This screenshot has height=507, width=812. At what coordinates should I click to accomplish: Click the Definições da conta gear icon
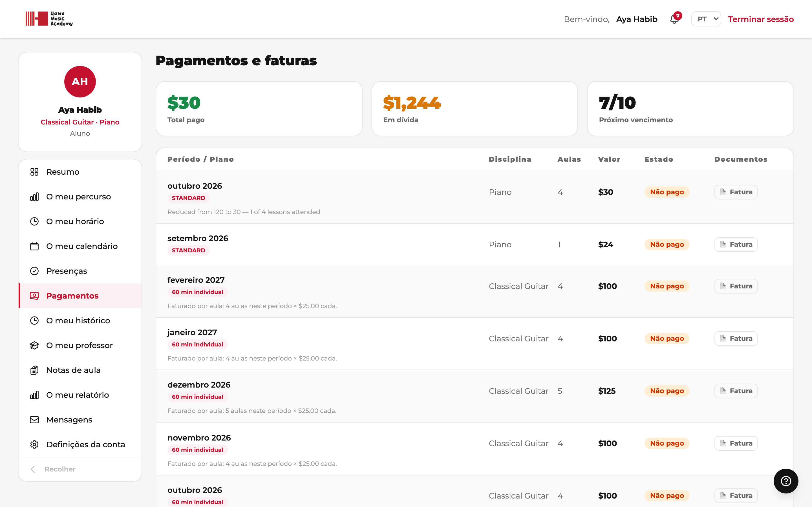click(x=34, y=445)
